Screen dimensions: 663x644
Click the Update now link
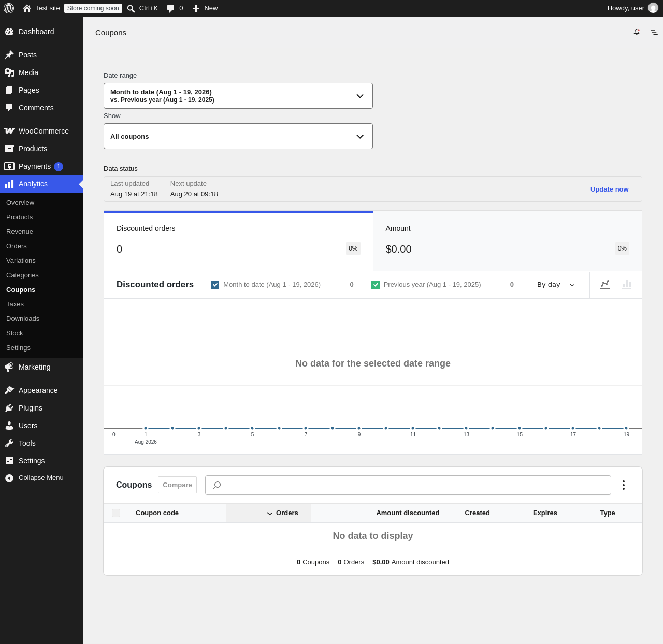(x=609, y=189)
